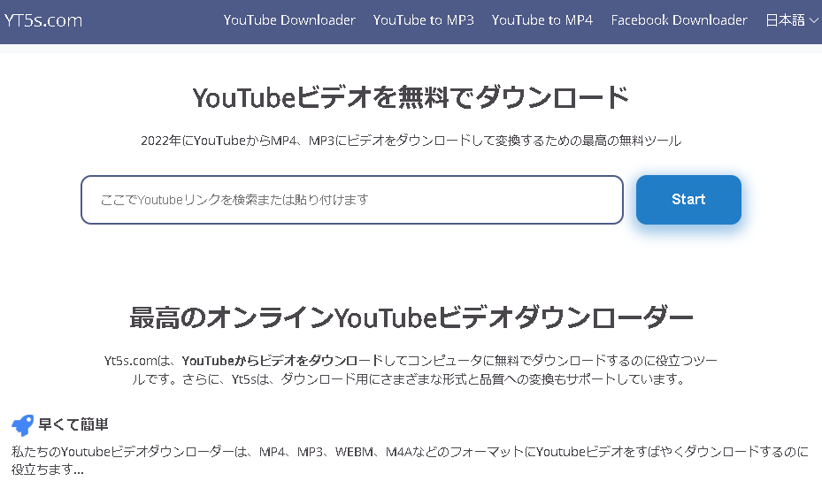
Task: Focus the Youtube link search field
Action: [x=352, y=200]
